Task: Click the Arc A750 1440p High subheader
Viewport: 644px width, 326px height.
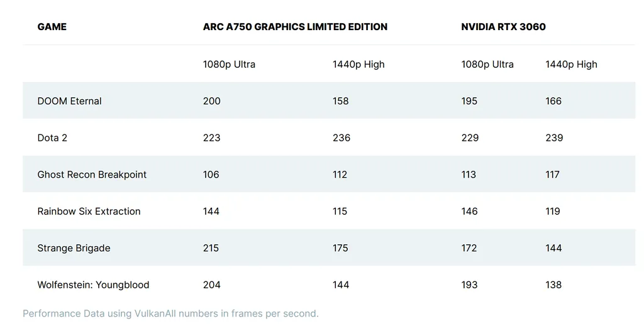Action: point(358,65)
